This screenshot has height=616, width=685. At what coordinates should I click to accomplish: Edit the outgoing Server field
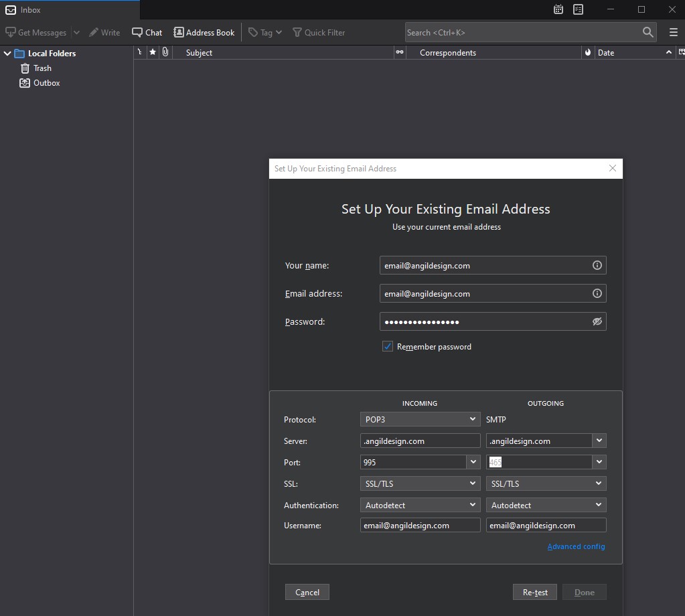(x=539, y=441)
